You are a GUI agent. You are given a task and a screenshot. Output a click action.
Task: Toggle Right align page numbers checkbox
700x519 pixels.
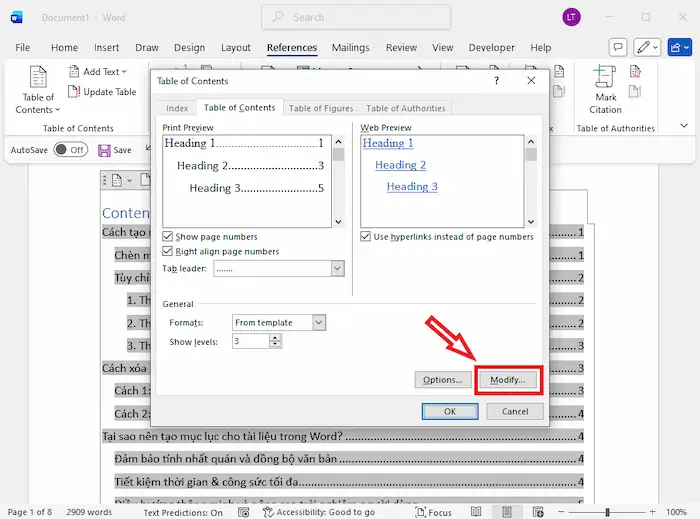[x=168, y=252]
